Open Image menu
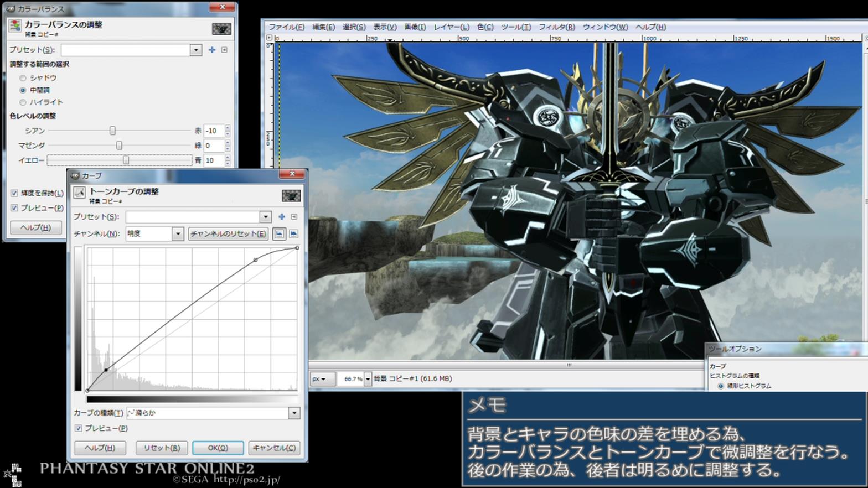This screenshot has height=488, width=868. click(x=415, y=27)
